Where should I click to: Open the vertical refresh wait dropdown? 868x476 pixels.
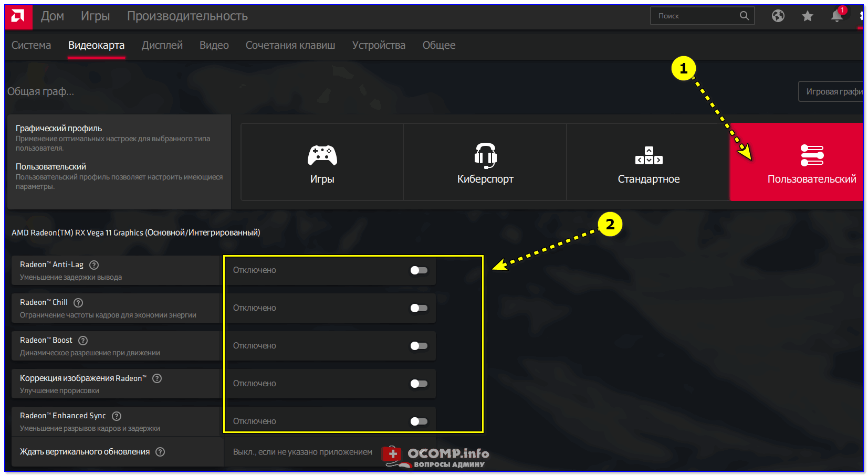[x=303, y=452]
